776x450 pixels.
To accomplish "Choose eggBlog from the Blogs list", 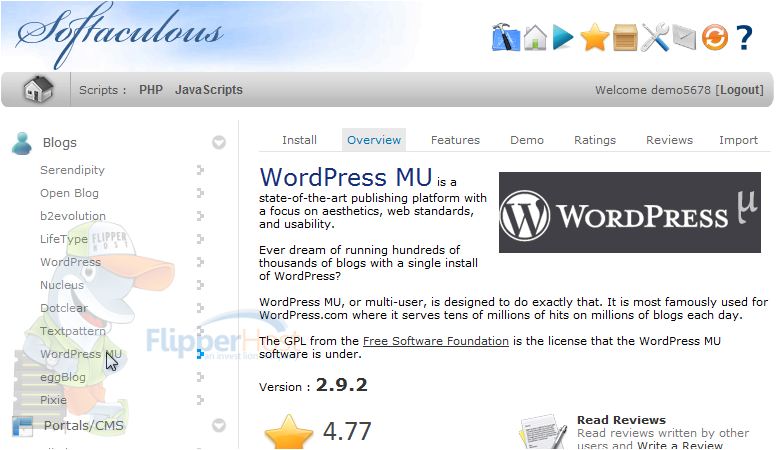I will coord(63,377).
